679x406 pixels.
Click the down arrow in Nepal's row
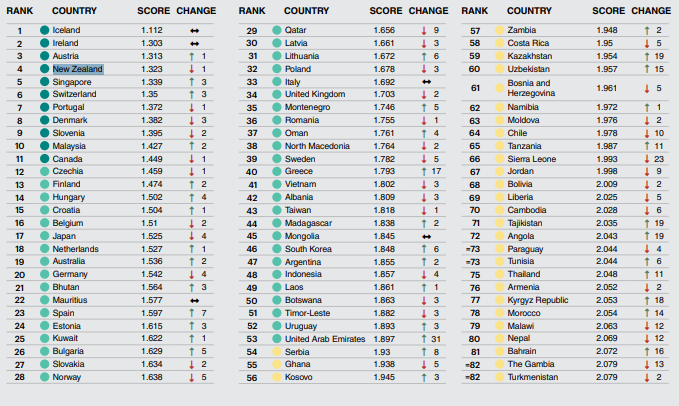click(647, 339)
